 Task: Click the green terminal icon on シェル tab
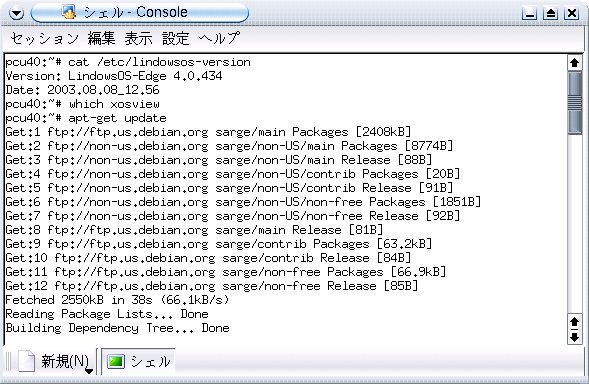116,361
